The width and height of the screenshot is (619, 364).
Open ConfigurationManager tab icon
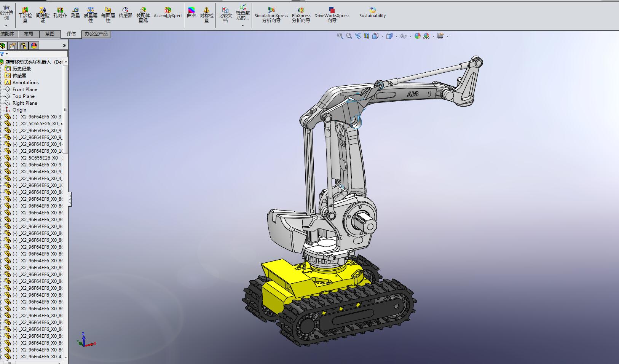pos(23,46)
